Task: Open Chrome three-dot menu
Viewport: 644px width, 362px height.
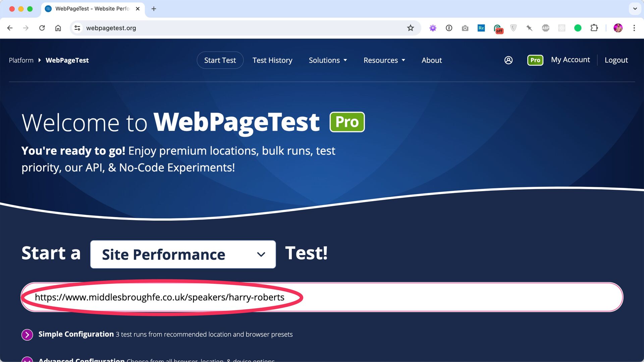Action: tap(634, 28)
